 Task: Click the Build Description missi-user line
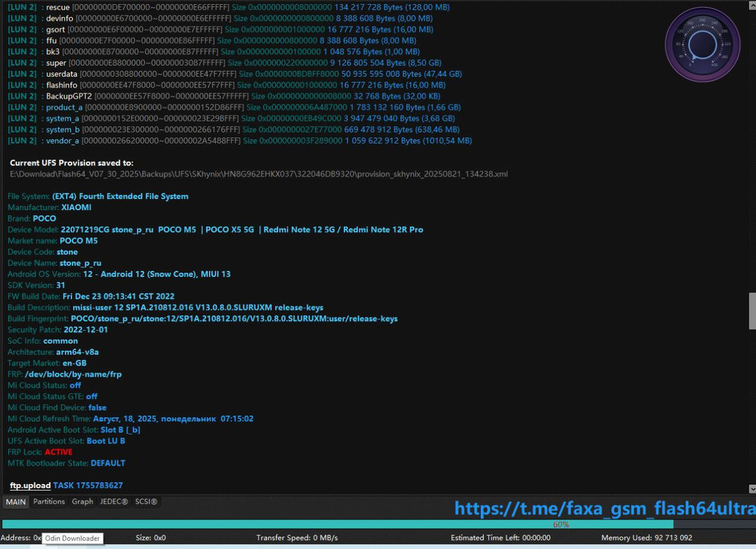click(165, 307)
